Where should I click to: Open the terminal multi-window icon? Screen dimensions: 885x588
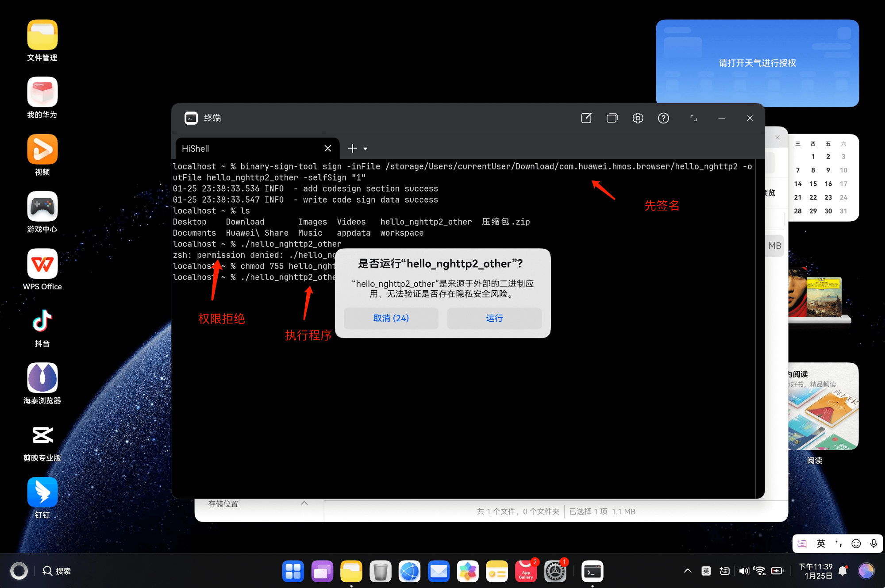(x=612, y=118)
